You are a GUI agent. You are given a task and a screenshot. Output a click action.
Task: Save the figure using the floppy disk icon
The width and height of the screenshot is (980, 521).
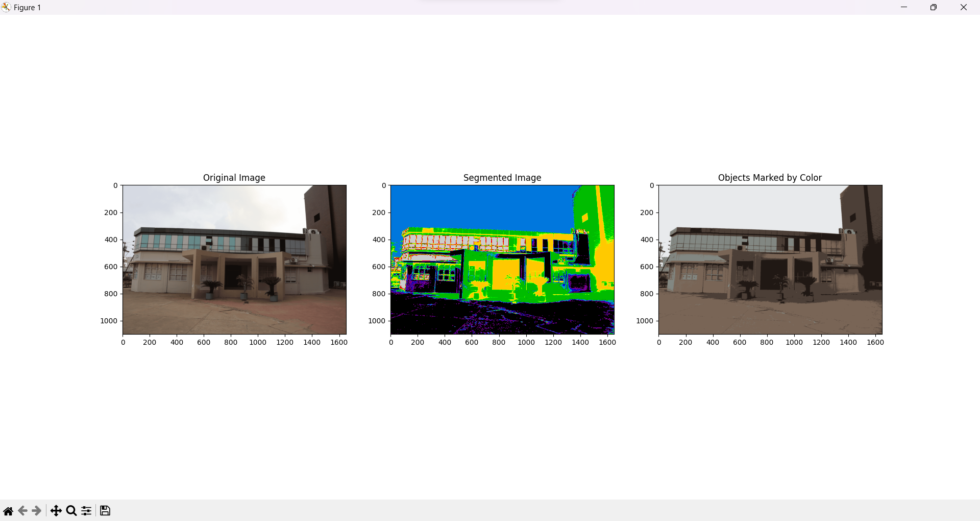[x=105, y=510]
